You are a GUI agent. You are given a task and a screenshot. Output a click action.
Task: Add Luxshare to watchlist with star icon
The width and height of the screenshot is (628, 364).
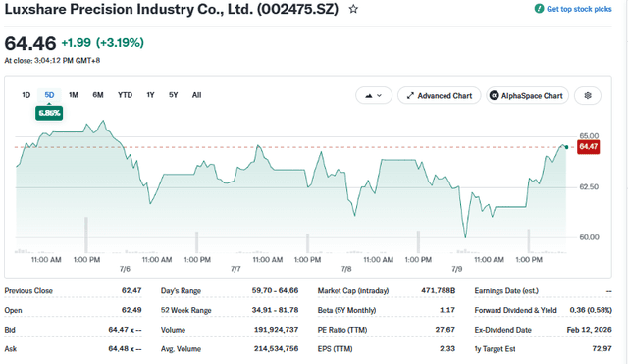[x=353, y=9]
